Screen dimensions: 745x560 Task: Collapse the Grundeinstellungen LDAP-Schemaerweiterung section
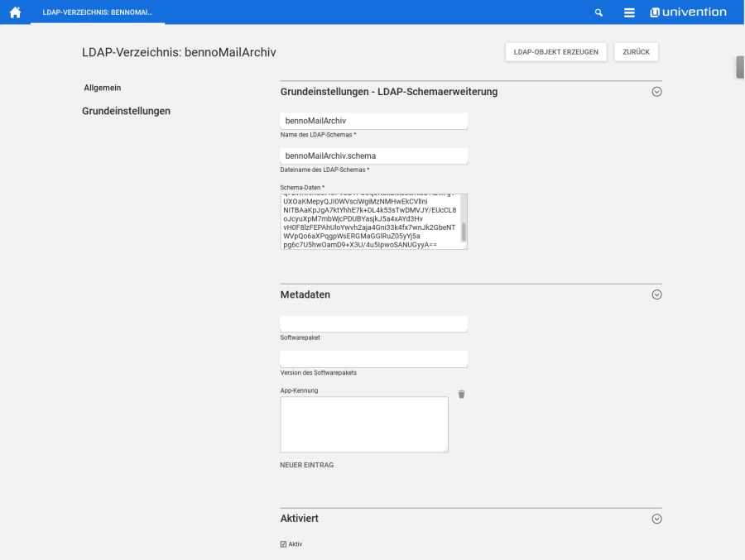click(x=656, y=92)
